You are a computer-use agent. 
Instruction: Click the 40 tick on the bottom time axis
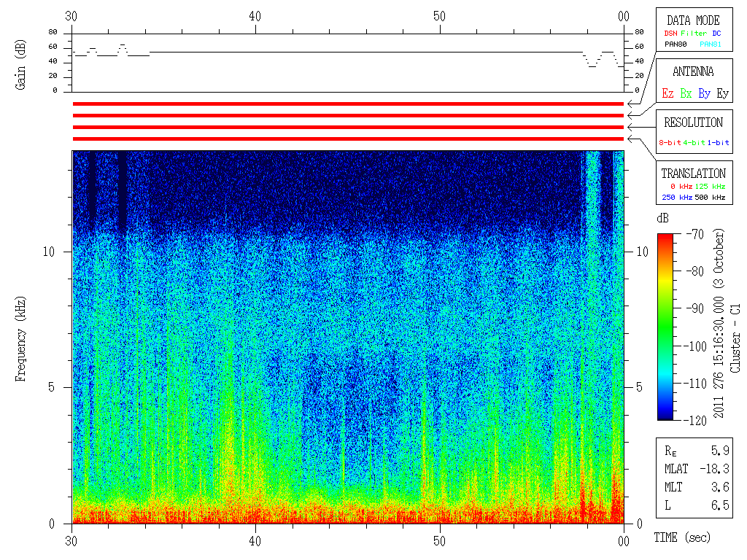[255, 541]
